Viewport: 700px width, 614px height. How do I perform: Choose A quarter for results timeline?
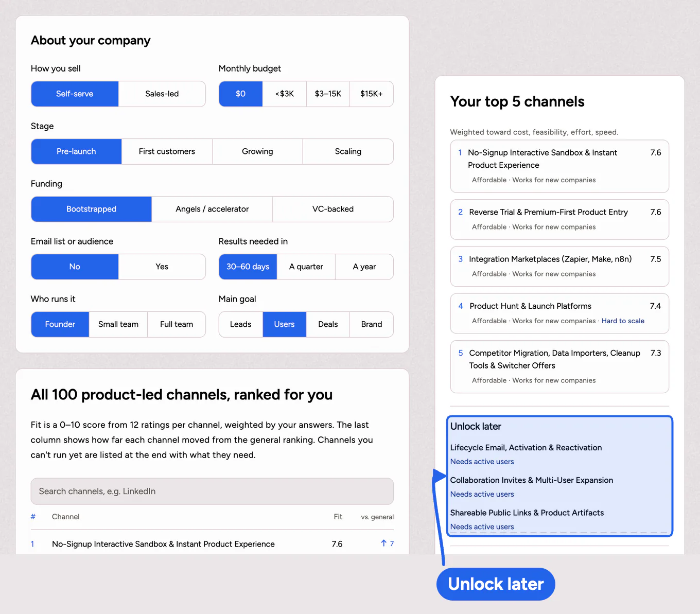[306, 267]
